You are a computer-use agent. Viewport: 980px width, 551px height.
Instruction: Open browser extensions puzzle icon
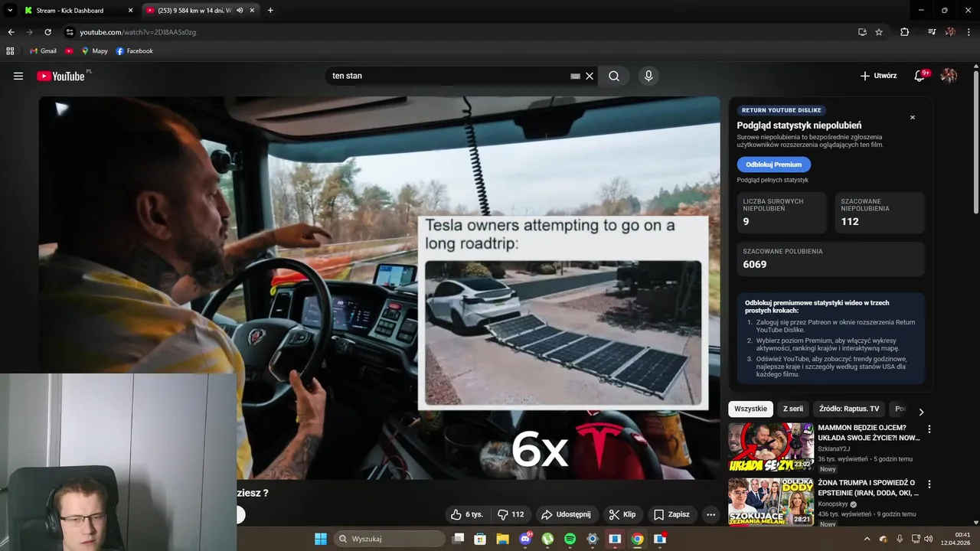pyautogui.click(x=904, y=32)
